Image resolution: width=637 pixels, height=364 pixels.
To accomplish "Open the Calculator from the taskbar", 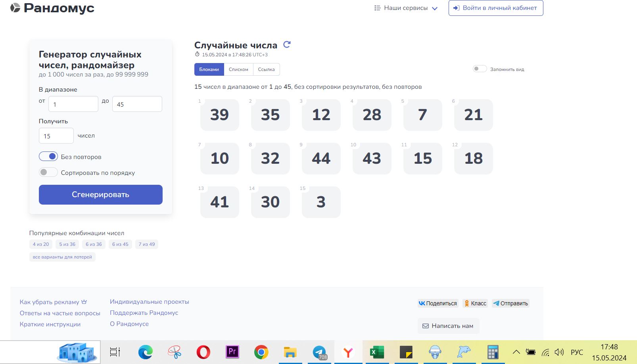I will coord(493,352).
